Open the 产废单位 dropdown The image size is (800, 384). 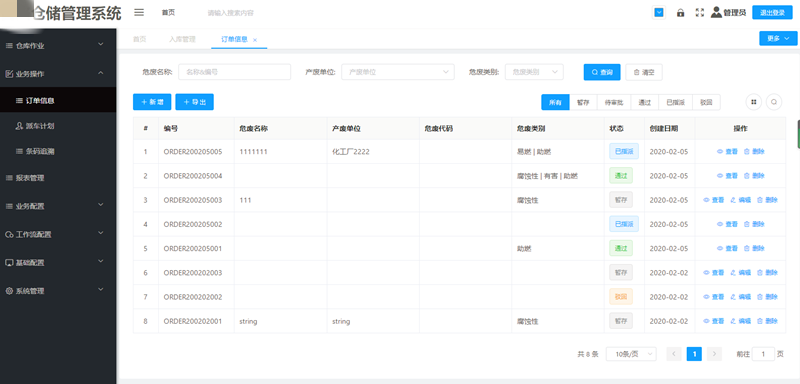[397, 72]
